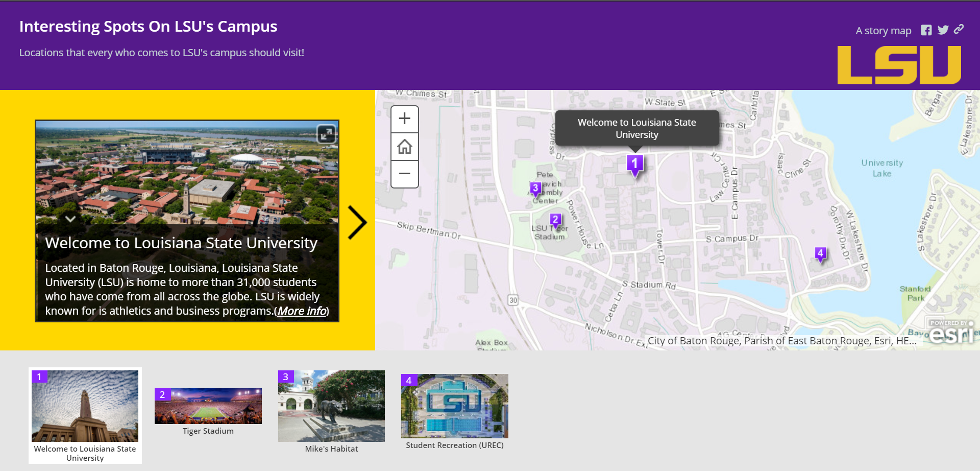Image resolution: width=980 pixels, height=471 pixels.
Task: Zoom out on the map
Action: pos(405,174)
